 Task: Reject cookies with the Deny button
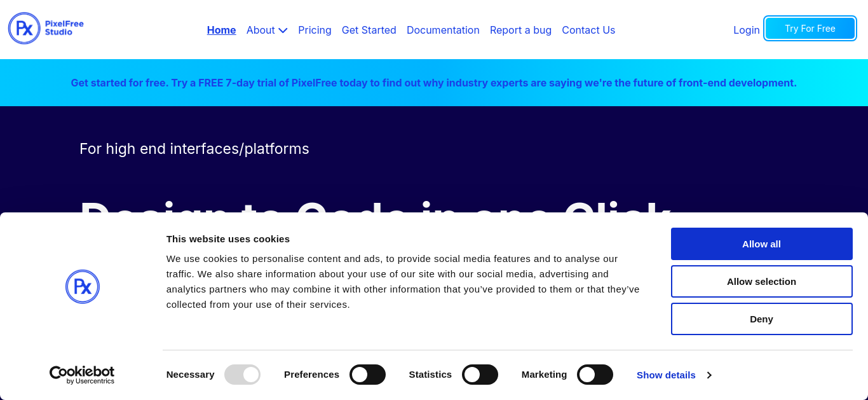(761, 319)
